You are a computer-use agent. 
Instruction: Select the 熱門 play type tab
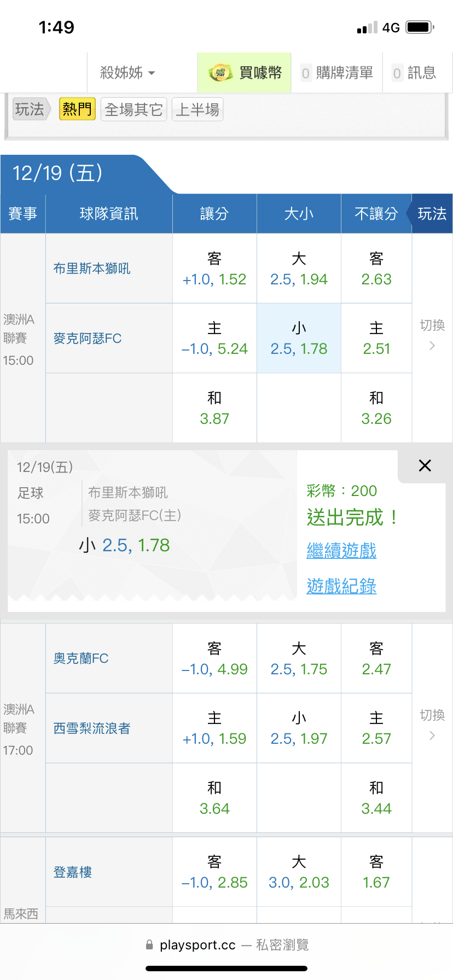(77, 109)
